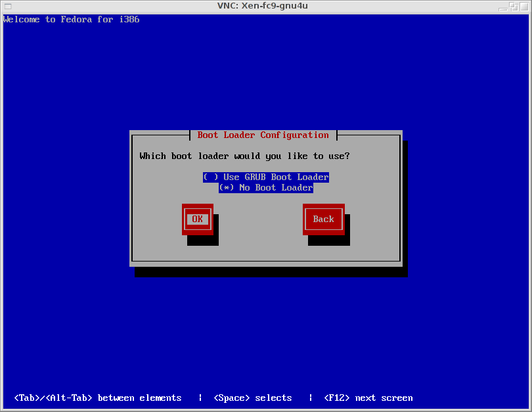The height and width of the screenshot is (412, 532).
Task: Click the 'Boot Loader Configuration' dialog title
Action: point(263,135)
